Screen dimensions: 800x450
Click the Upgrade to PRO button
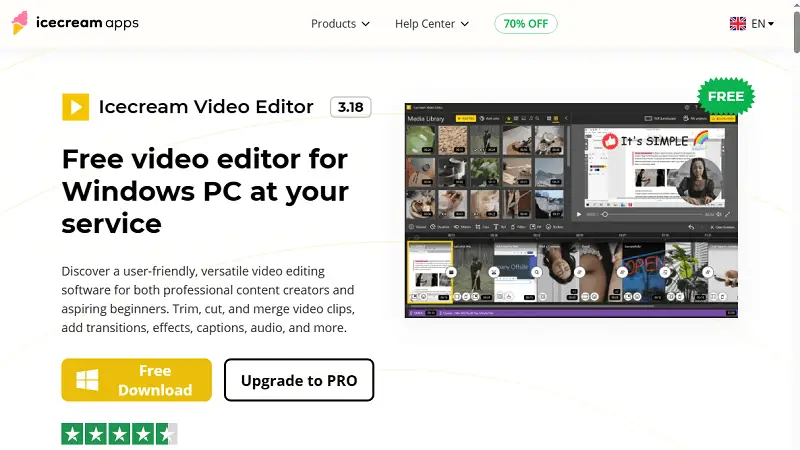(x=299, y=380)
